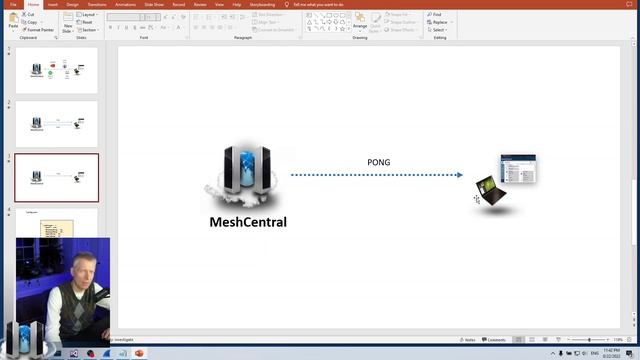Open the Section dropdown
The width and height of the screenshot is (640, 360).
click(x=87, y=30)
